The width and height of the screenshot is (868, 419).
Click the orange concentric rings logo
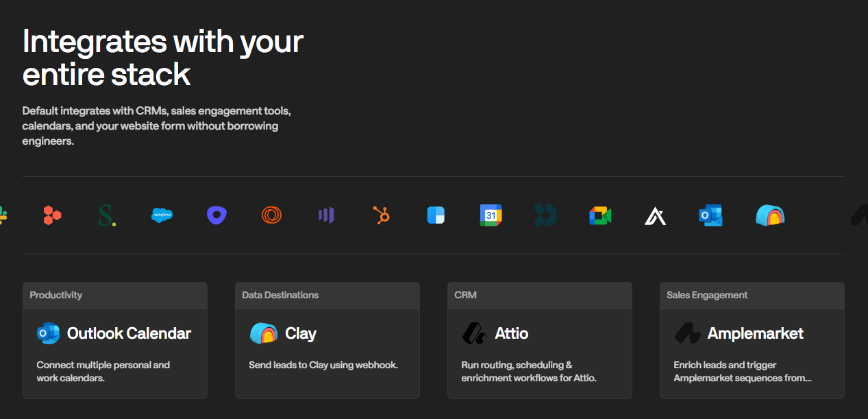pyautogui.click(x=271, y=215)
